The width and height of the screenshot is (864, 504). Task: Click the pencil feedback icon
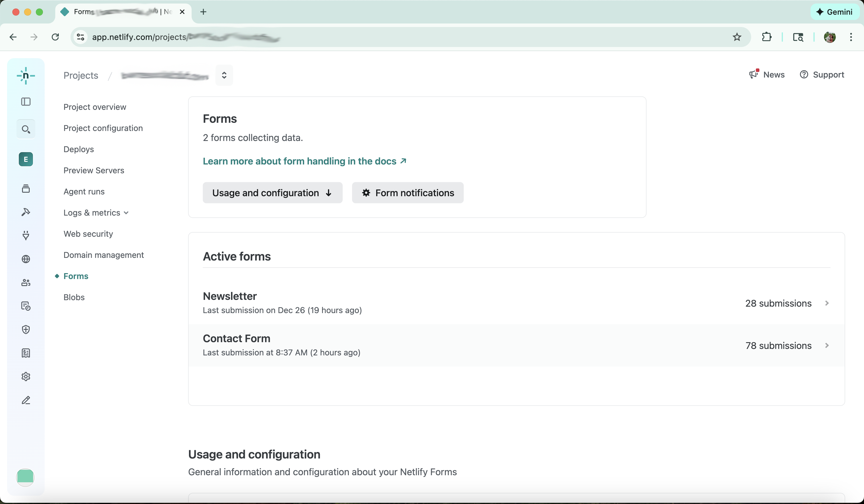(26, 400)
